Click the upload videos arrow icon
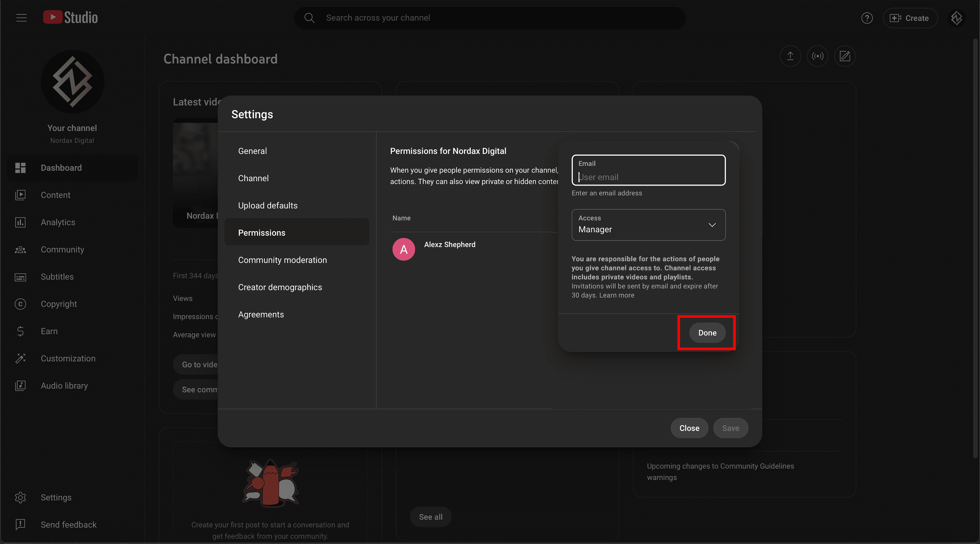This screenshot has width=980, height=544. click(x=790, y=56)
